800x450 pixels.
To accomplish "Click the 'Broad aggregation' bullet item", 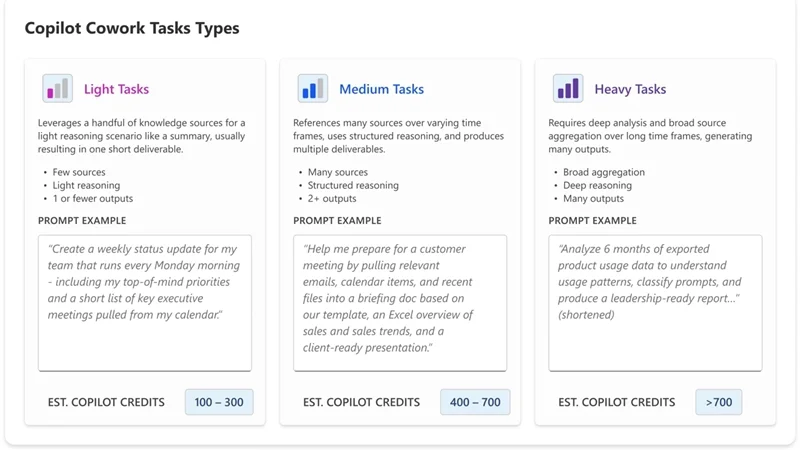I will 604,172.
